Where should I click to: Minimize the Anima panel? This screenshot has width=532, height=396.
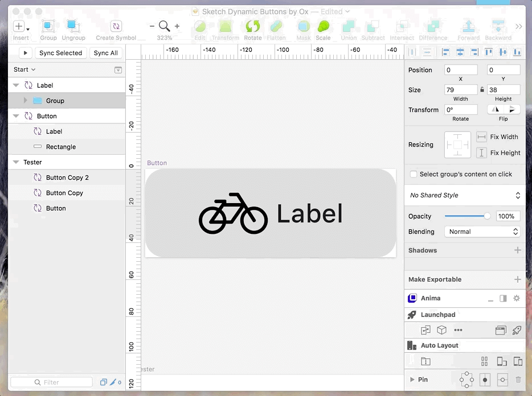click(x=490, y=300)
